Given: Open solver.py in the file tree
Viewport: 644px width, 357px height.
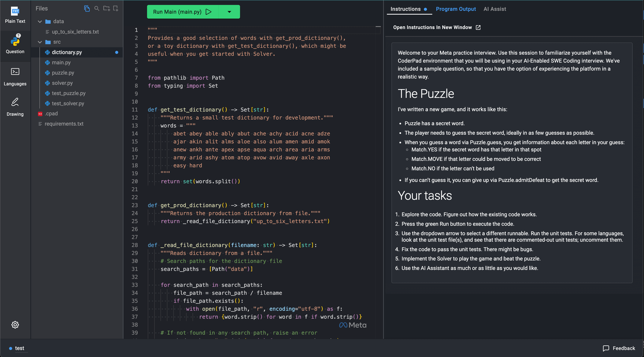Looking at the screenshot, I should click(x=62, y=83).
